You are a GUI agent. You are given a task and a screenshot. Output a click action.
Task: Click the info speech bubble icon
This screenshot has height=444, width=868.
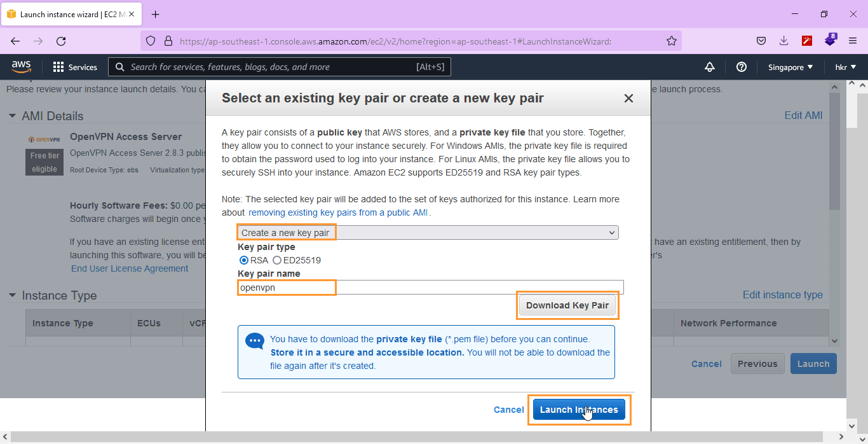255,340
